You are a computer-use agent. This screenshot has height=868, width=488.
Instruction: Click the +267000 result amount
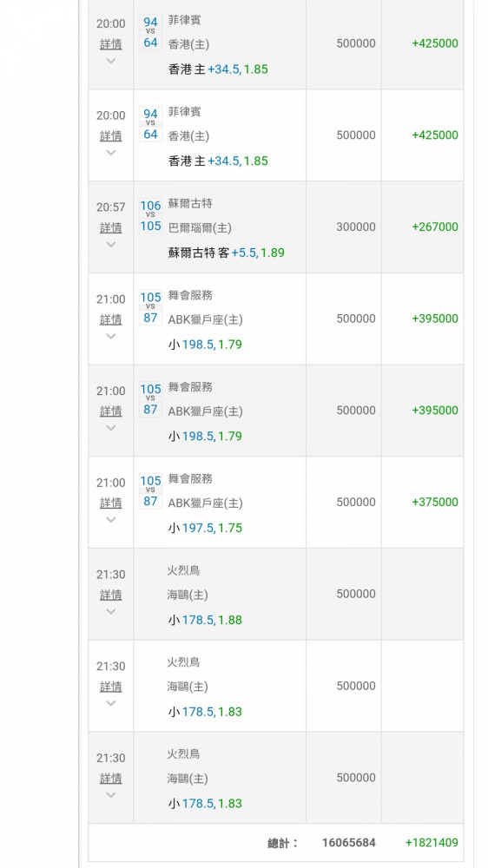(435, 227)
